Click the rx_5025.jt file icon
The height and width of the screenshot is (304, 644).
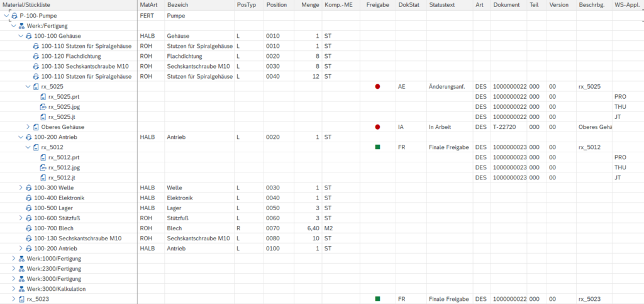[x=43, y=116]
